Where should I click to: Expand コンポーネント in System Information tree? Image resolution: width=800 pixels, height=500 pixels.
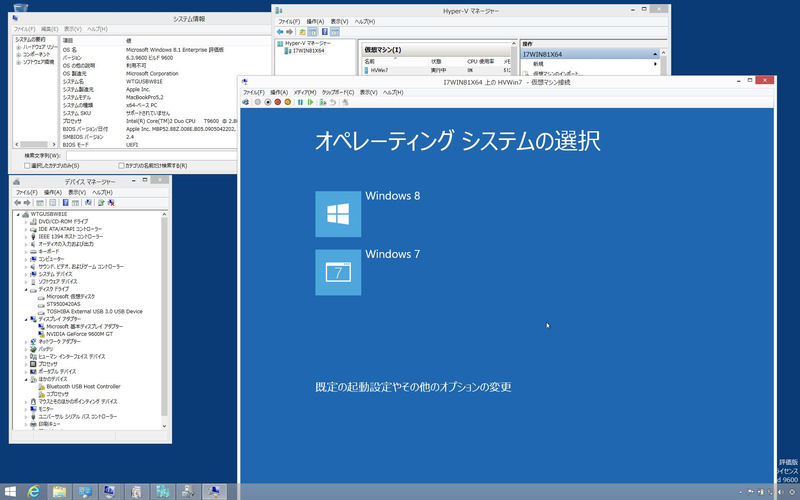(18, 54)
